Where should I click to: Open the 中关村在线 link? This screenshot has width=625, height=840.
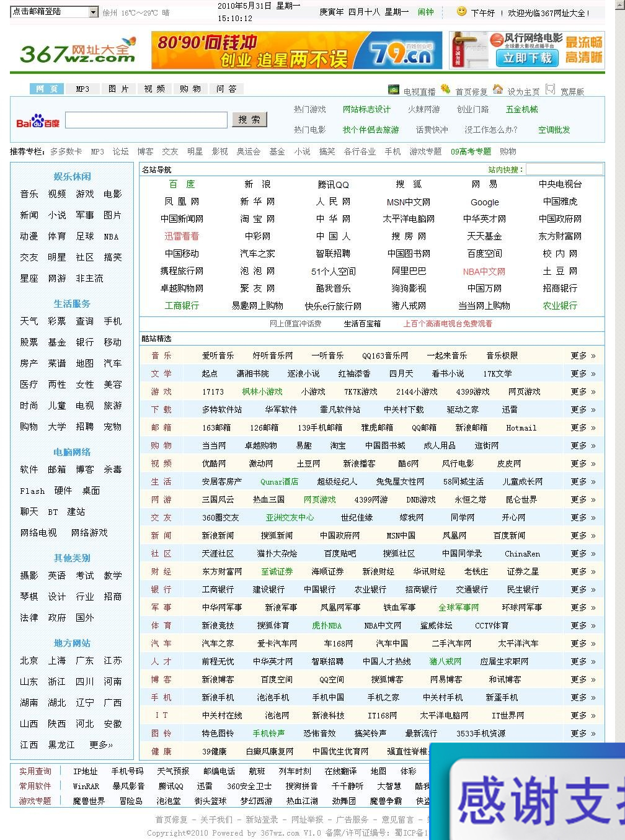pyautogui.click(x=222, y=716)
